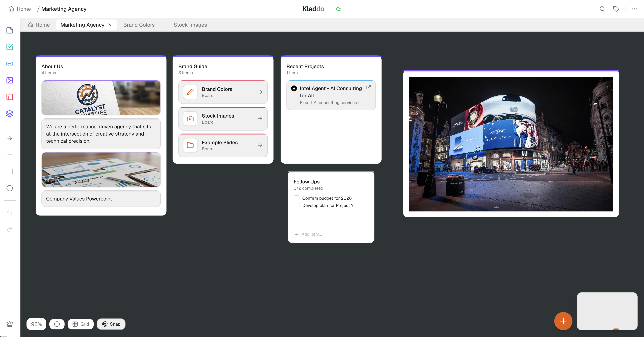The image size is (644, 337).
Task: Open the IntellAgent external link
Action: [x=369, y=87]
